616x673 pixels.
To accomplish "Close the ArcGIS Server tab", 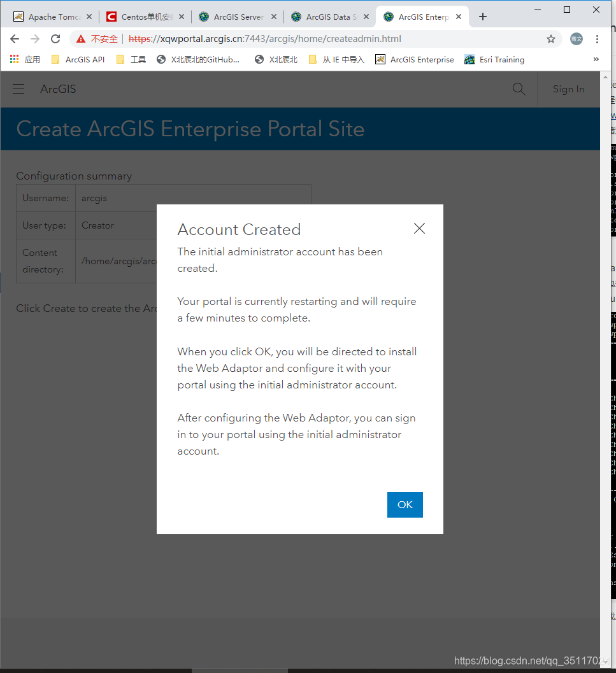I will click(x=274, y=17).
